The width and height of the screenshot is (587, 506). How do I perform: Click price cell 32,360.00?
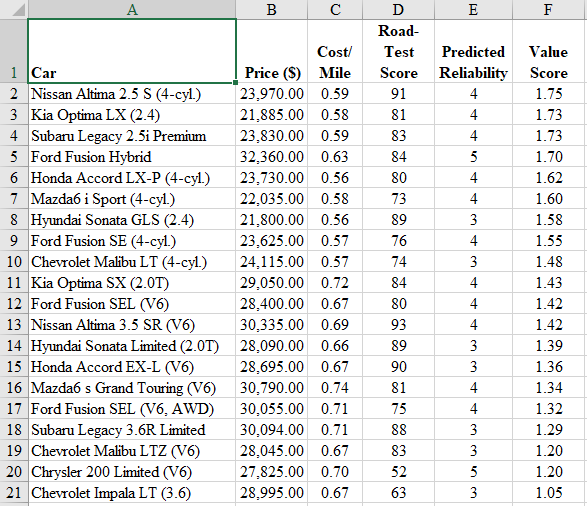point(271,156)
